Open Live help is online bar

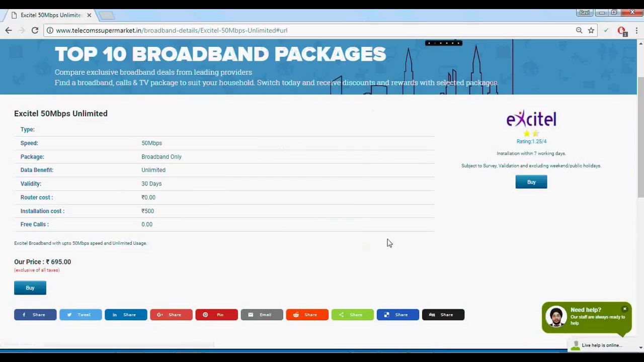[x=601, y=345]
